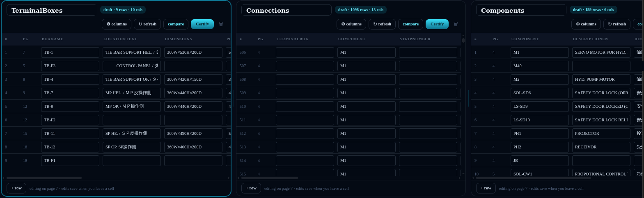Click the COMPONENT column header in Components panel

[525, 39]
